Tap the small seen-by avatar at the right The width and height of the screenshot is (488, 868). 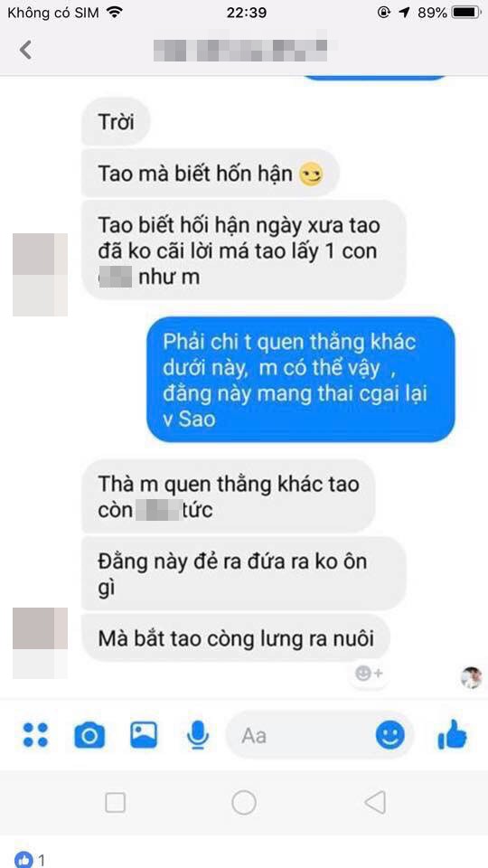(472, 677)
